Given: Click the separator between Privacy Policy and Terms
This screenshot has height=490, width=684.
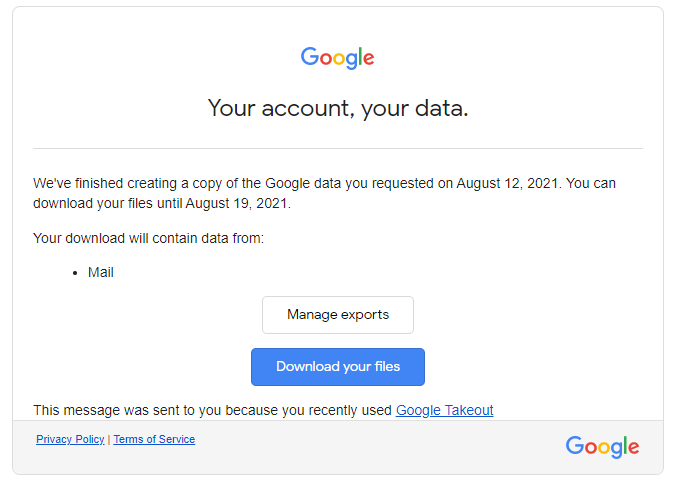Looking at the screenshot, I should coord(109,439).
